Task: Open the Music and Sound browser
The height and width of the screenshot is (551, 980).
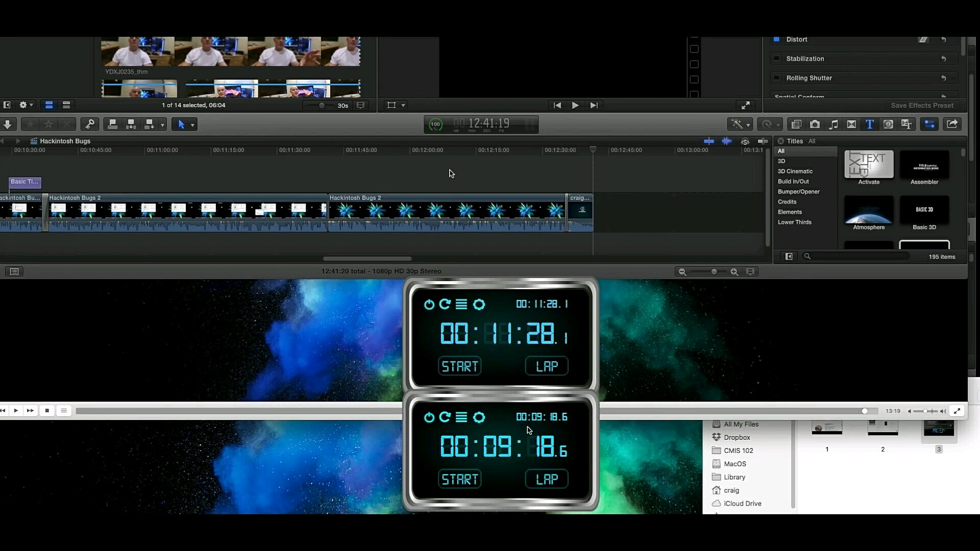Action: (x=833, y=124)
